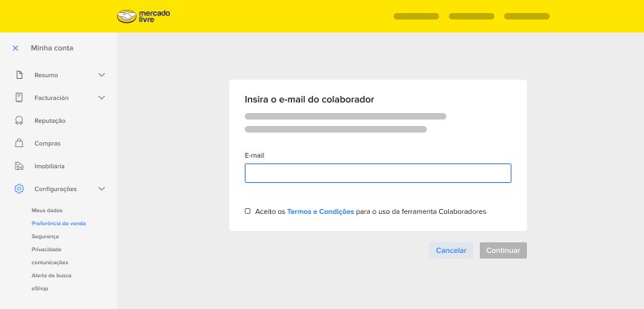
Task: Expand the Facturación section chevron
Action: tap(102, 98)
